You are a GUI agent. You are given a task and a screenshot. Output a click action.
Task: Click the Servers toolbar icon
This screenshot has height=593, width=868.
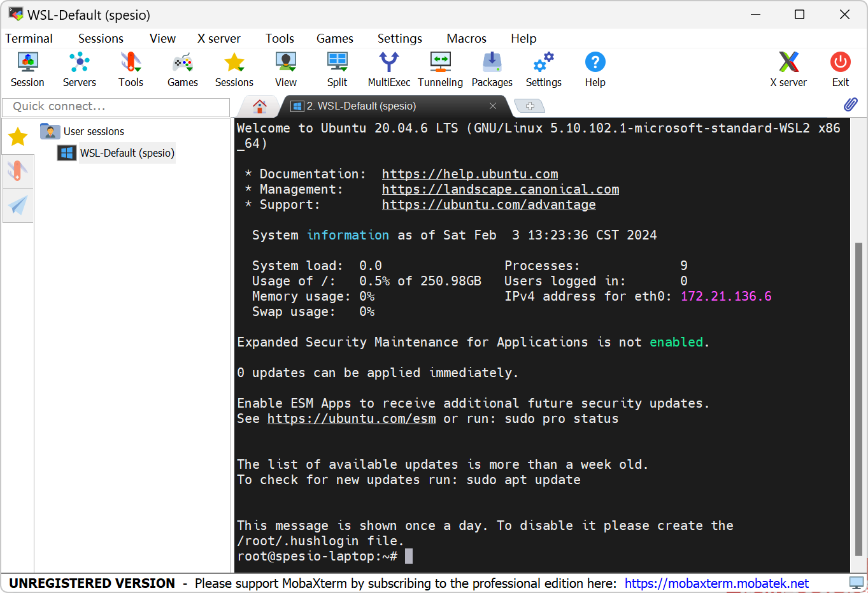coord(79,69)
